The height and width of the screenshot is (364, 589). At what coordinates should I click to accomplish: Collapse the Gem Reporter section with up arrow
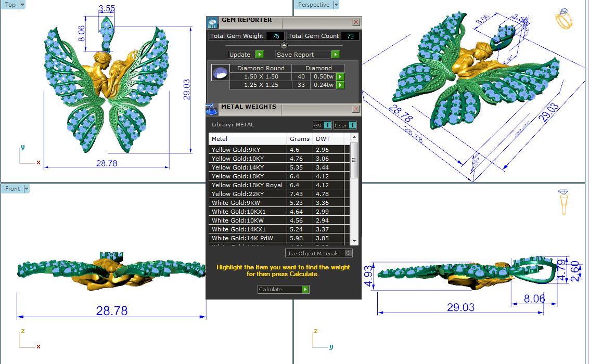[x=284, y=45]
